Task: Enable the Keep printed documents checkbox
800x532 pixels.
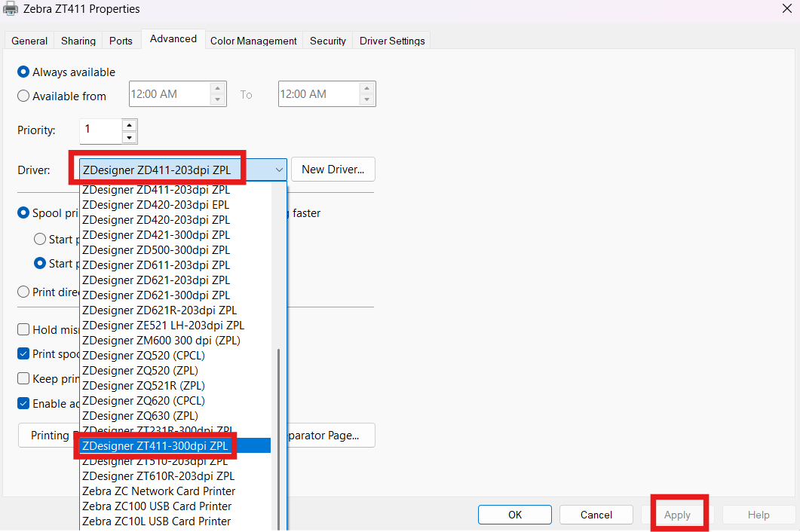Action: pos(23,378)
